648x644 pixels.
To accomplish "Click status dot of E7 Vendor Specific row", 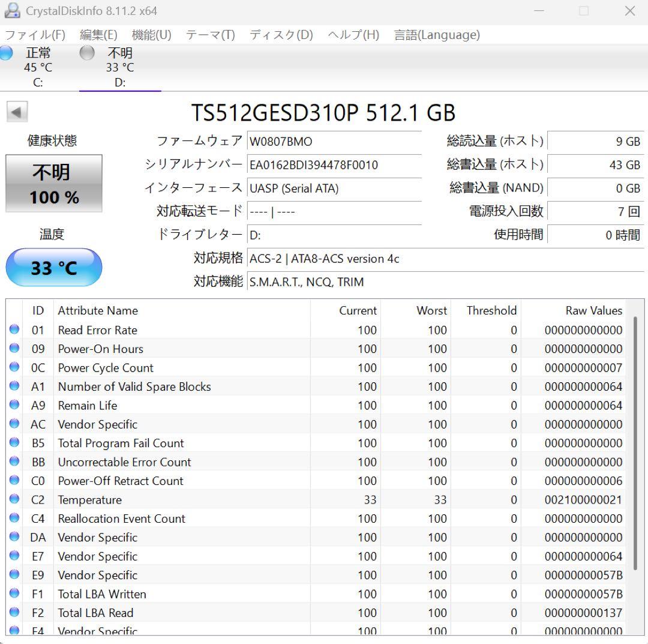I will coord(14,556).
